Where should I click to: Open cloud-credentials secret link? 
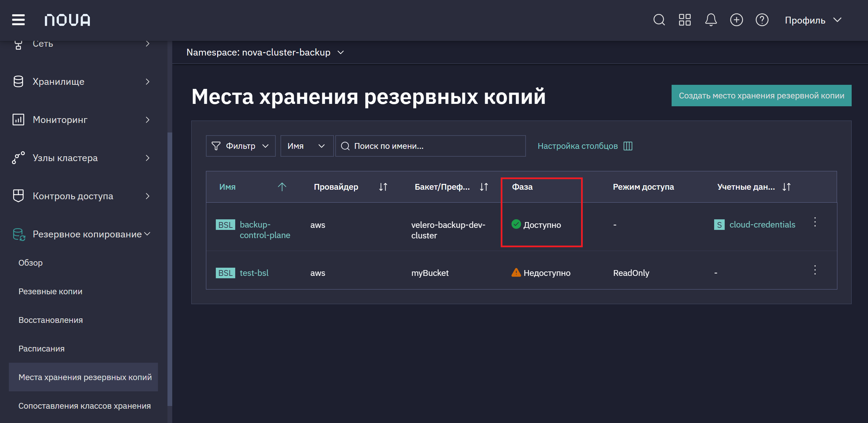click(x=762, y=225)
